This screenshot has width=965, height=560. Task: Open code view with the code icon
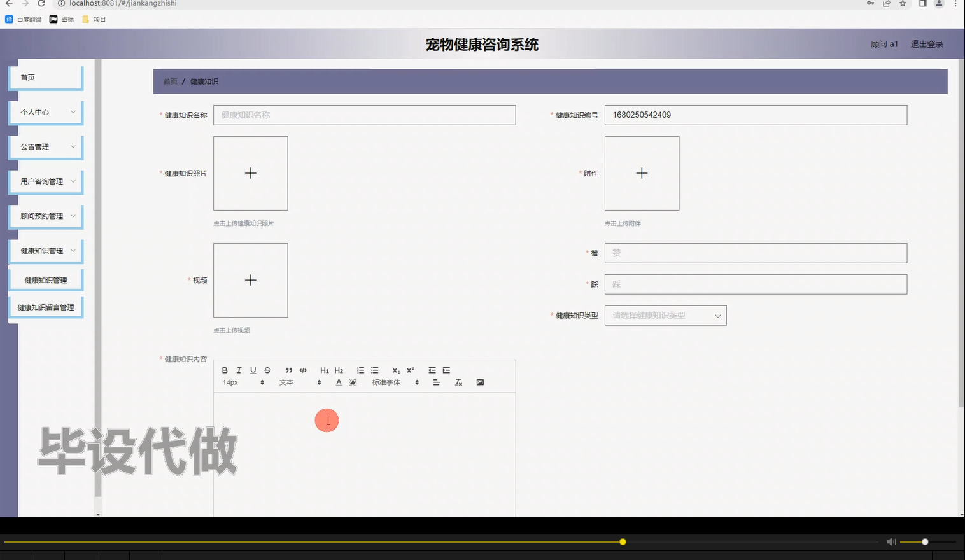pos(303,370)
